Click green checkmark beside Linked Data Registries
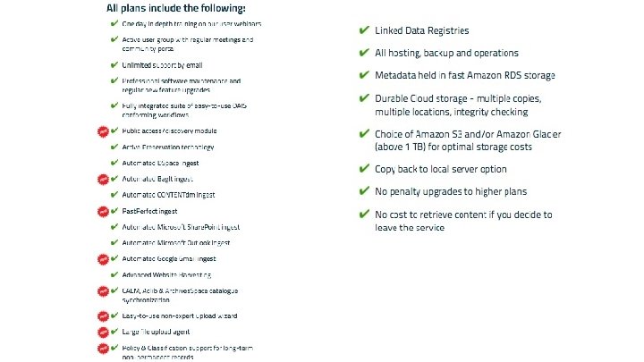 click(x=364, y=30)
